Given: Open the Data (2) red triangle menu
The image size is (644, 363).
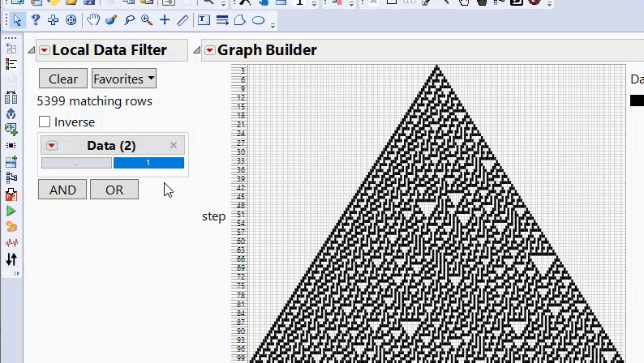Looking at the screenshot, I should 51,146.
